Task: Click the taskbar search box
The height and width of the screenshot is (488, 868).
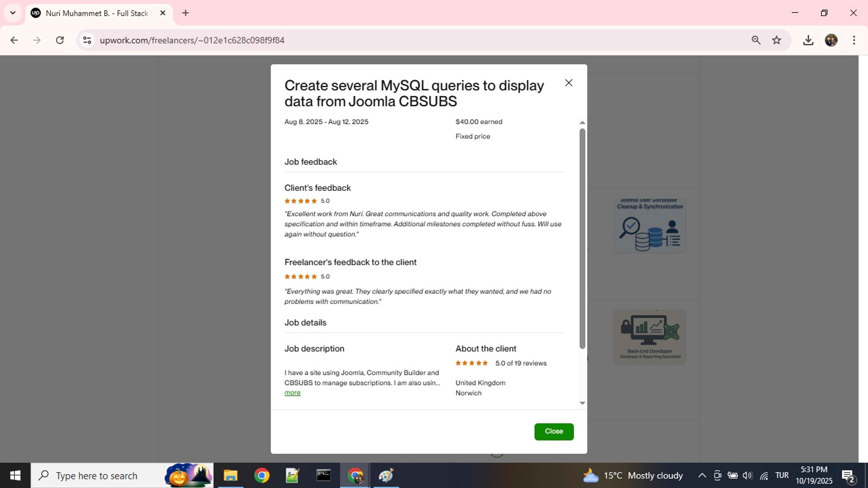Action: click(x=122, y=476)
